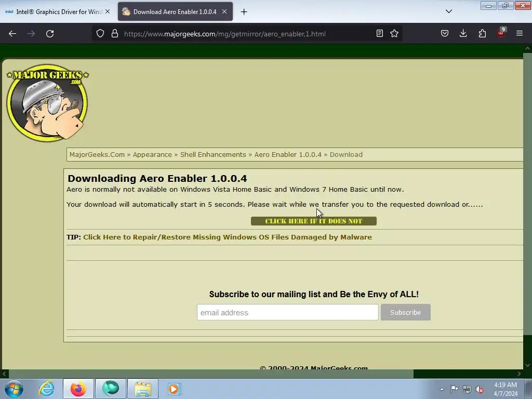
Task: Open a new browser tab
Action: coord(244,12)
